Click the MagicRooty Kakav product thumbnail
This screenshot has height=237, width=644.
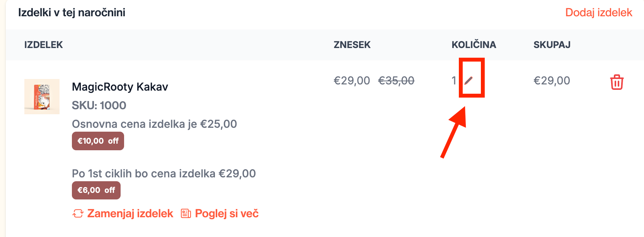tap(42, 96)
